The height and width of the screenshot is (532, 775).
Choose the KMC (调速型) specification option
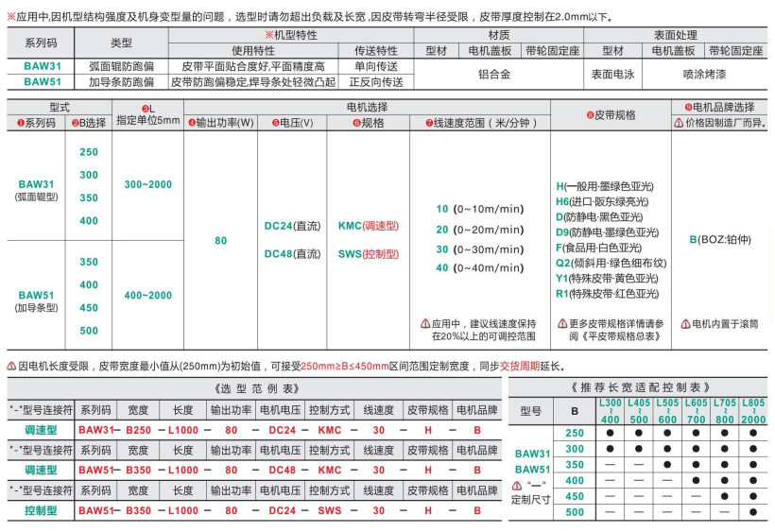pyautogui.click(x=368, y=227)
